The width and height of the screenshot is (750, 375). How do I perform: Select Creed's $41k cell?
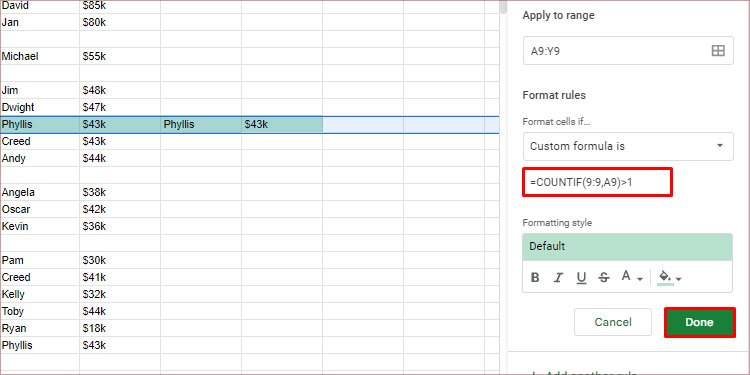(120, 277)
